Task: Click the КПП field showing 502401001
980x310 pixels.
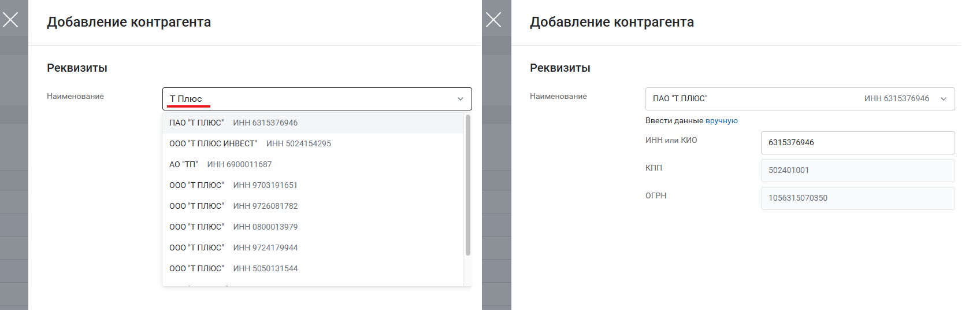Action: 857,171
